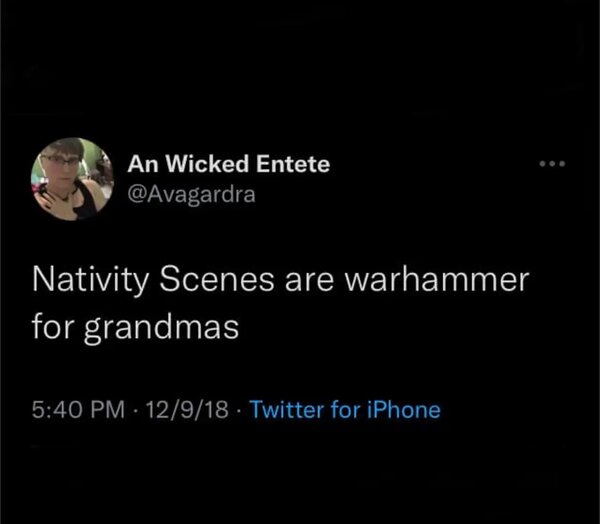
Task: Open the An Wicked Entete profile name
Action: (228, 164)
